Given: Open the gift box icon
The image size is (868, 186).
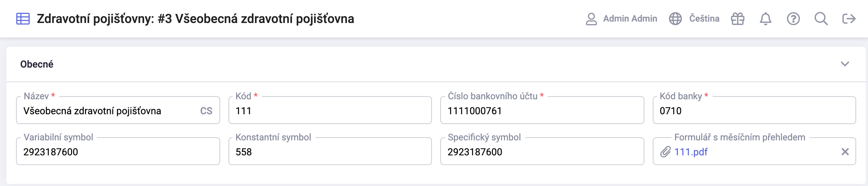Looking at the screenshot, I should (738, 19).
